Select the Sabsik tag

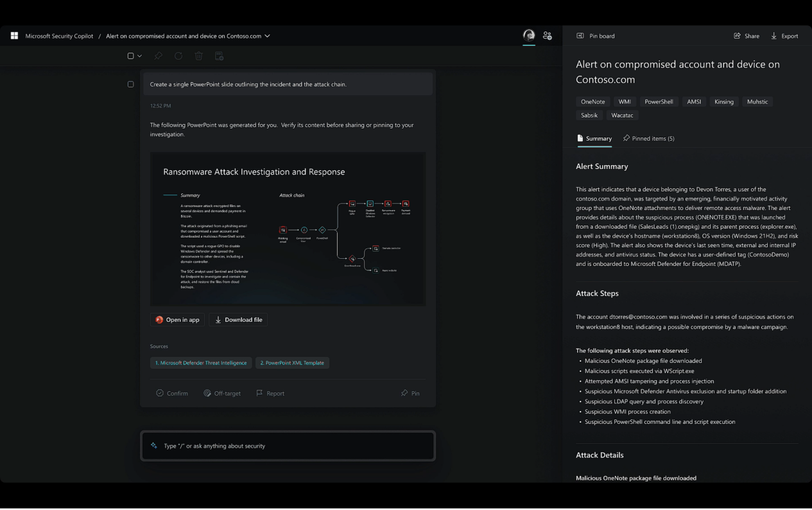pos(589,116)
